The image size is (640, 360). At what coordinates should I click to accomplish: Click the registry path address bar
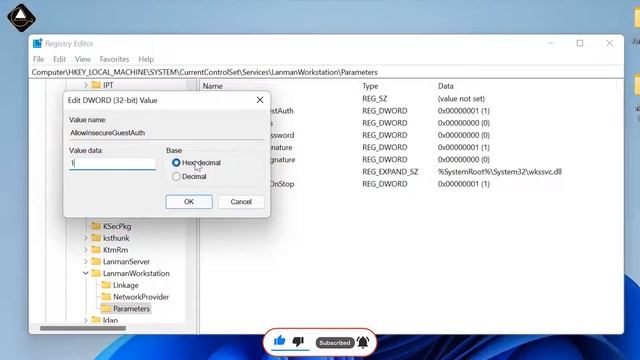click(x=327, y=72)
